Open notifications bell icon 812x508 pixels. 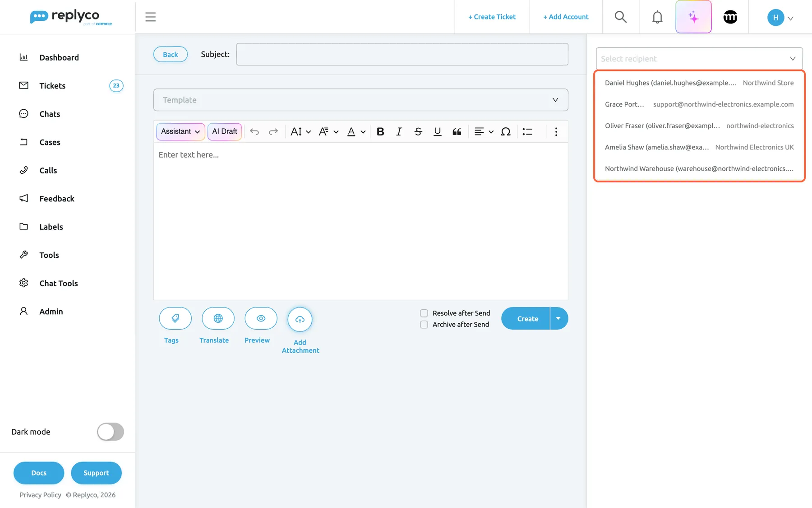tap(657, 17)
